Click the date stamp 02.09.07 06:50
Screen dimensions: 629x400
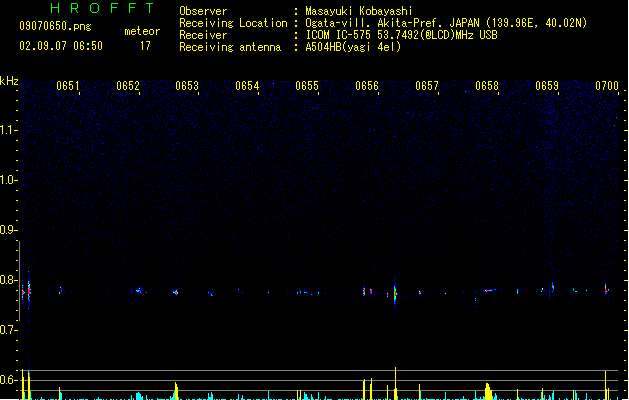(x=61, y=46)
